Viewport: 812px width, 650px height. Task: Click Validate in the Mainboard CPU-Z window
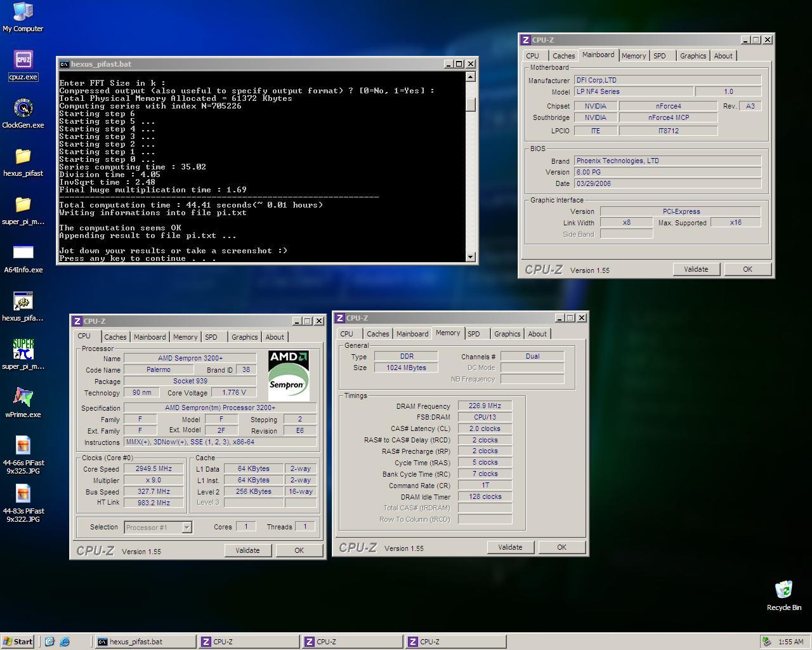click(696, 269)
